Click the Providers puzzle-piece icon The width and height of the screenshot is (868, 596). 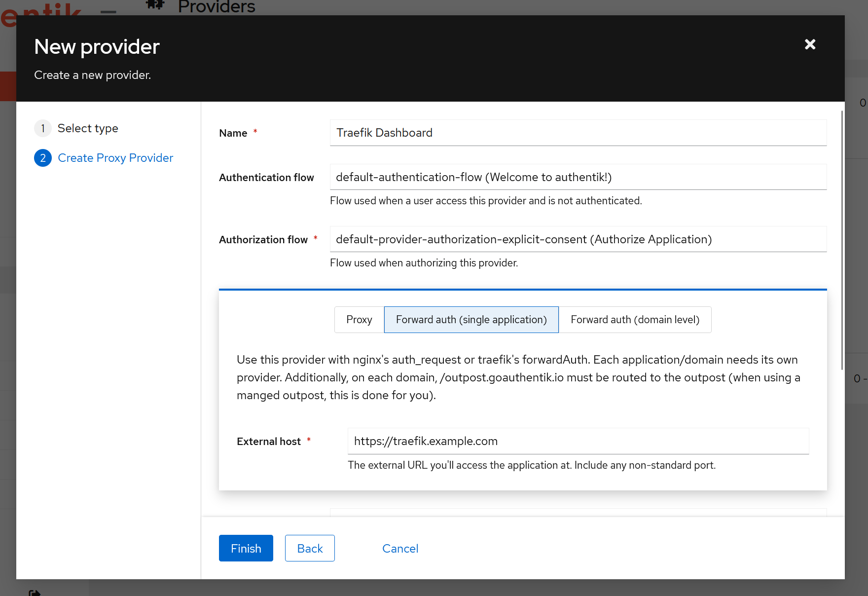pyautogui.click(x=155, y=4)
